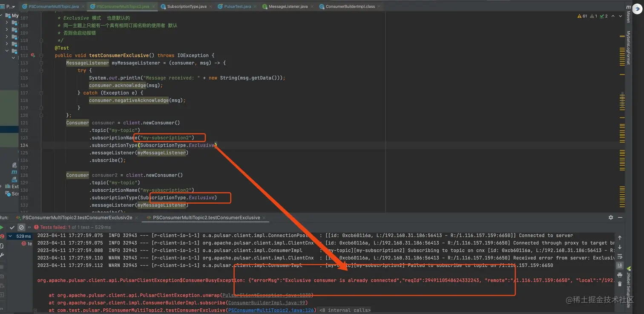Click the rerun failed tests icon
The width and height of the screenshot is (644, 314).
click(x=2, y=236)
